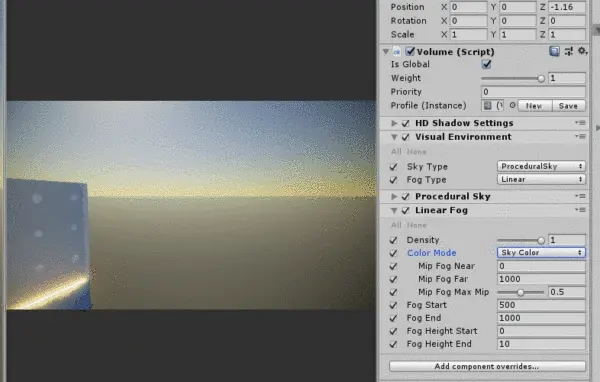Open HD Shadow Settings context menu icon
This screenshot has height=382, width=600.
click(580, 123)
